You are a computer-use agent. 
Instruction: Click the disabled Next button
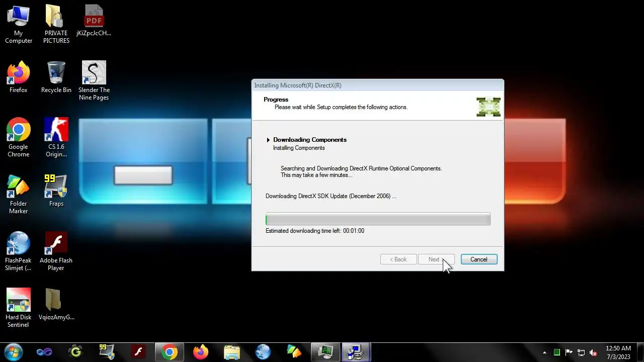tap(436, 259)
